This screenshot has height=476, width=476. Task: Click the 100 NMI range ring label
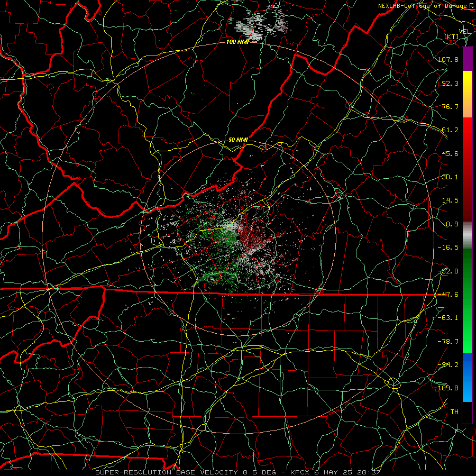pyautogui.click(x=237, y=42)
